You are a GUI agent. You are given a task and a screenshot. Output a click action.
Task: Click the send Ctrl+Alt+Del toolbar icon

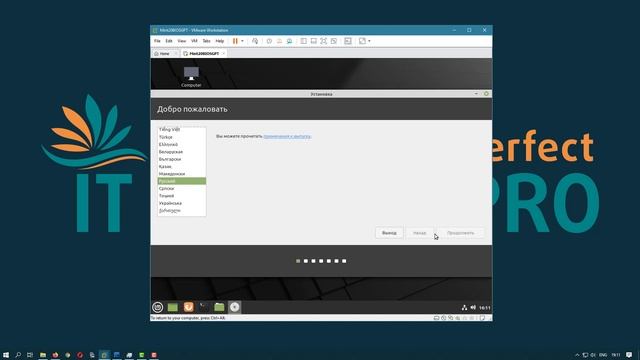(x=255, y=41)
